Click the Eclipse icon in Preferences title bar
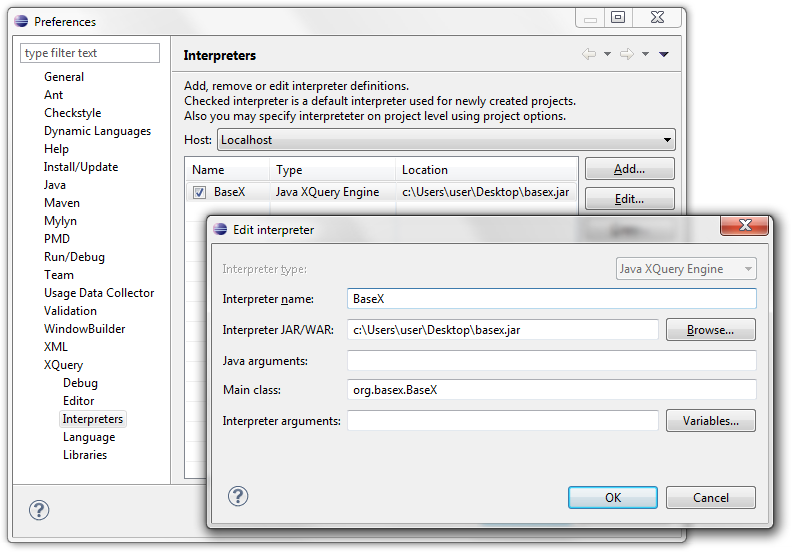Screen dimensions: 792x552 tap(21, 21)
